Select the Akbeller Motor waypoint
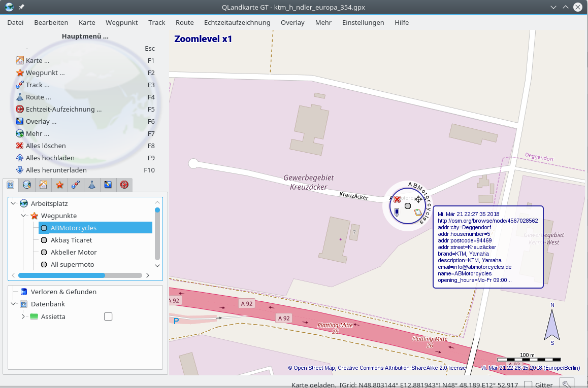Viewport: 588px width, 388px height. point(74,252)
